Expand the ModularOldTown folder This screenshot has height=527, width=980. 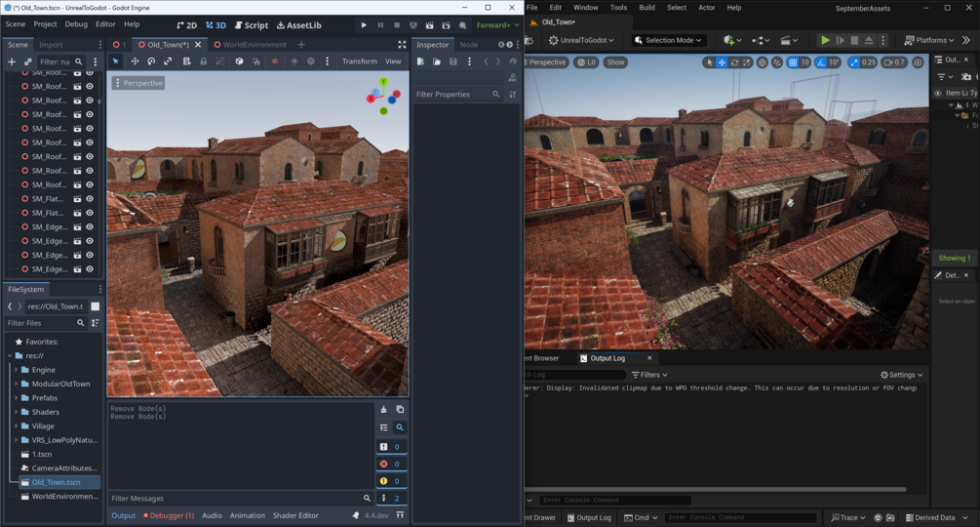16,384
